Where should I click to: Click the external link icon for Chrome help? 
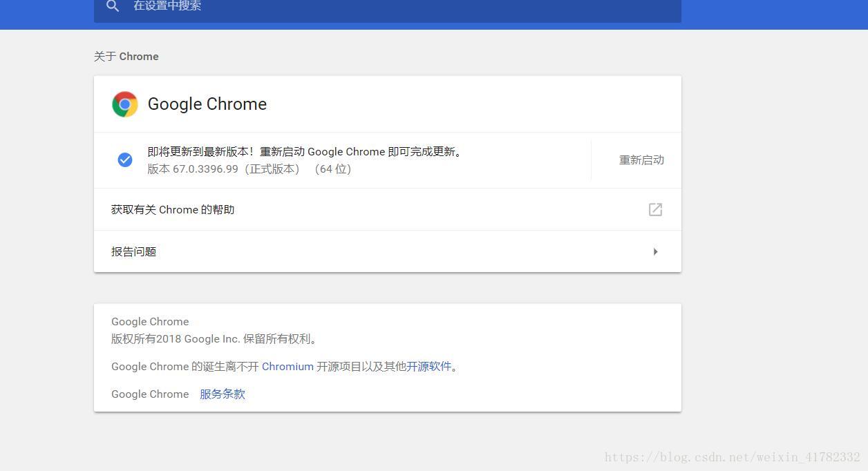tap(655, 209)
